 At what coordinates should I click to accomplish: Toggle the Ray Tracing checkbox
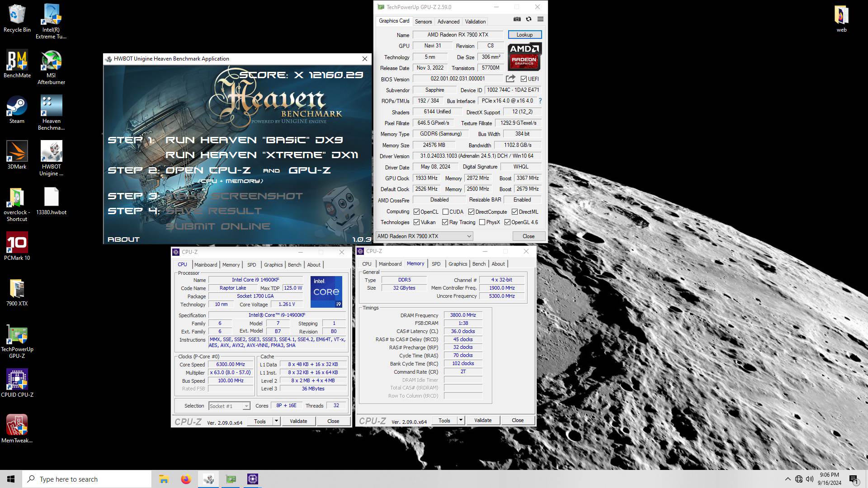click(x=445, y=222)
